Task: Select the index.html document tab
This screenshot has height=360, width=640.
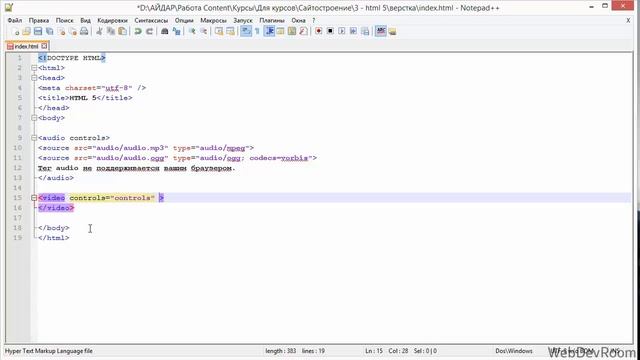Action: coord(26,46)
